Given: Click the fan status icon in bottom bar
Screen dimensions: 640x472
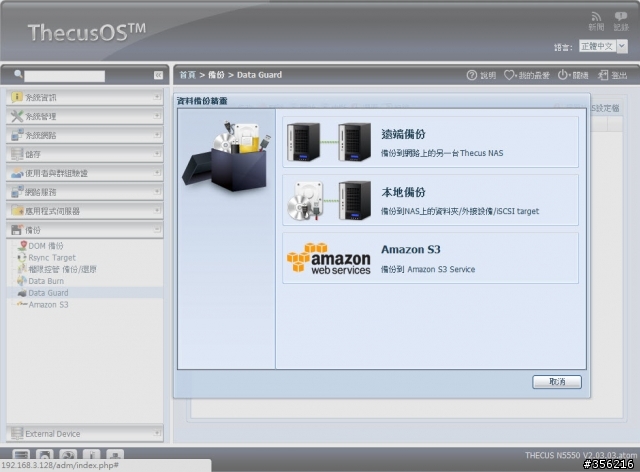Looking at the screenshot, I should coord(68,454).
